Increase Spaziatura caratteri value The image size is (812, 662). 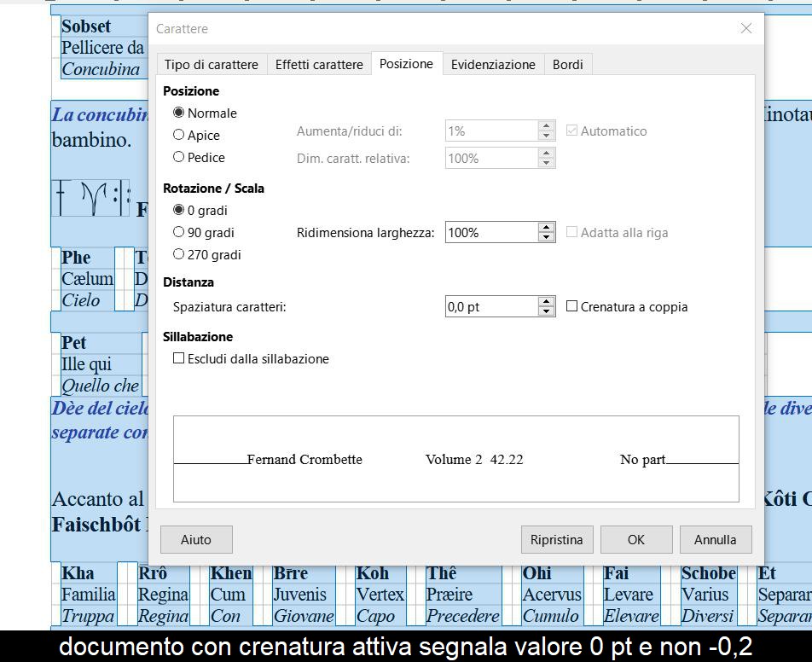click(547, 301)
